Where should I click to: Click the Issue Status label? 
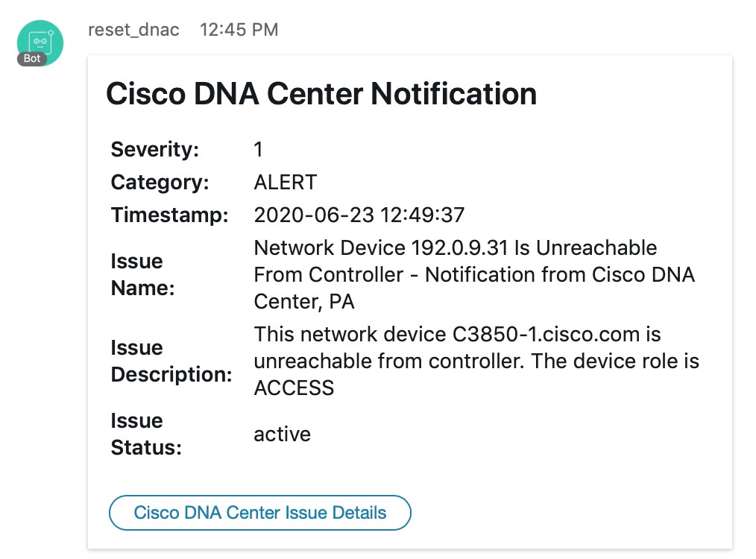[146, 434]
